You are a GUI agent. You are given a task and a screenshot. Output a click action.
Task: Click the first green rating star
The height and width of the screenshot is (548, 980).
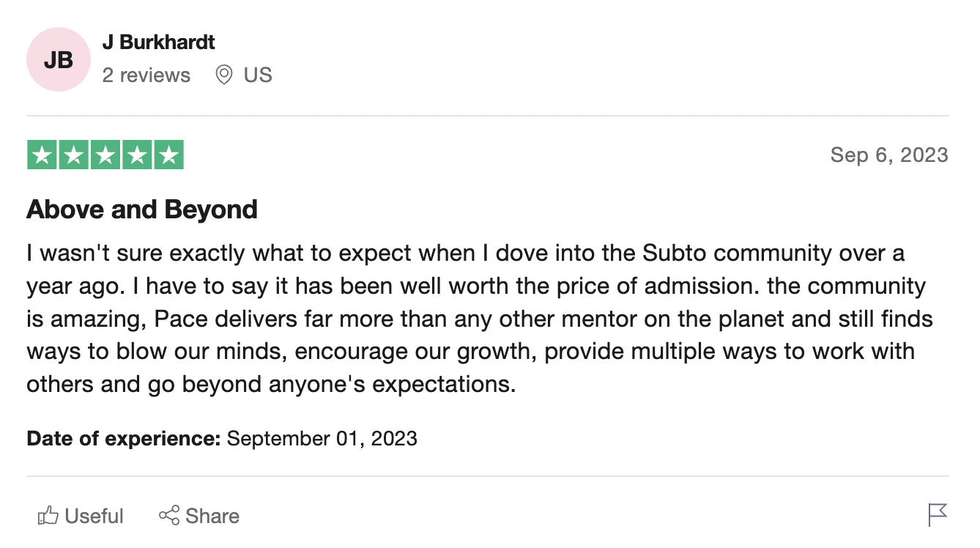point(42,155)
